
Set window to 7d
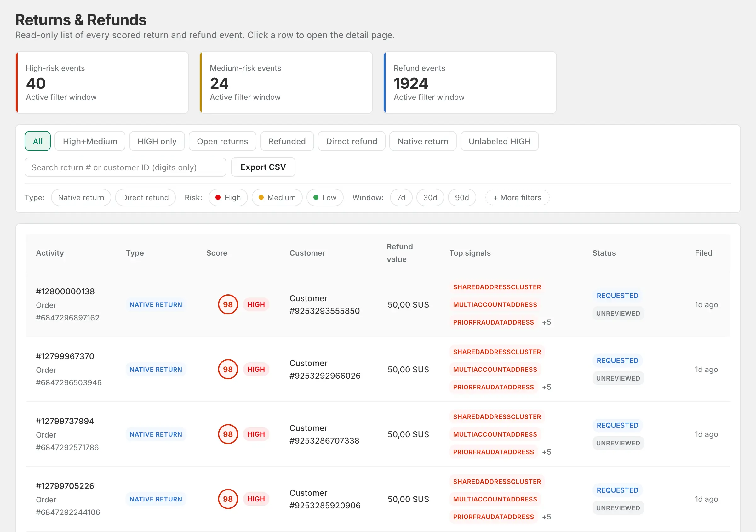coord(401,197)
